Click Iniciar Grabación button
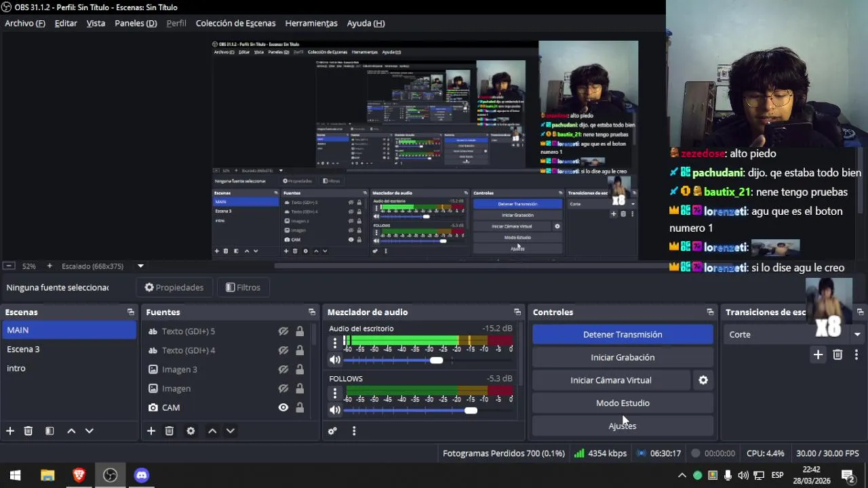Screen dimensions: 868x488 click(623, 357)
